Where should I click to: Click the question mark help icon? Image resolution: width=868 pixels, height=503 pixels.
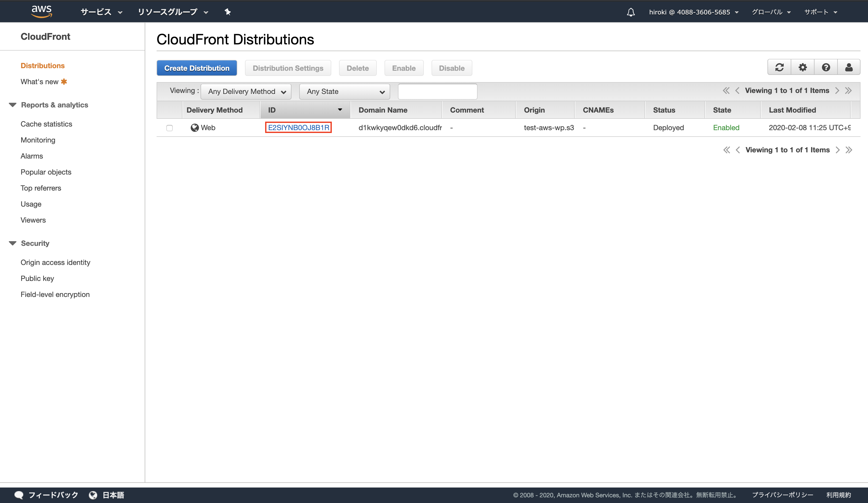tap(826, 67)
